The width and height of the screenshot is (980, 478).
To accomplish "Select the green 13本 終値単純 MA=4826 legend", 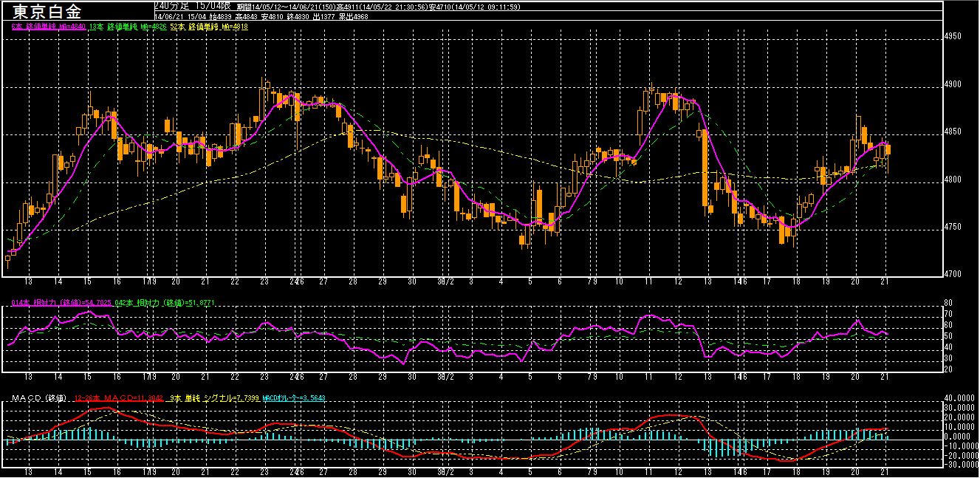I will [126, 27].
